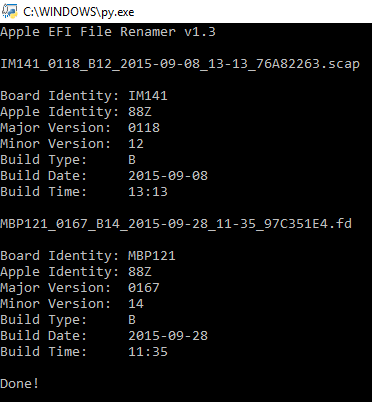Click the Minor Version 12 value
Screen dimensions: 372x402
[x=136, y=144]
